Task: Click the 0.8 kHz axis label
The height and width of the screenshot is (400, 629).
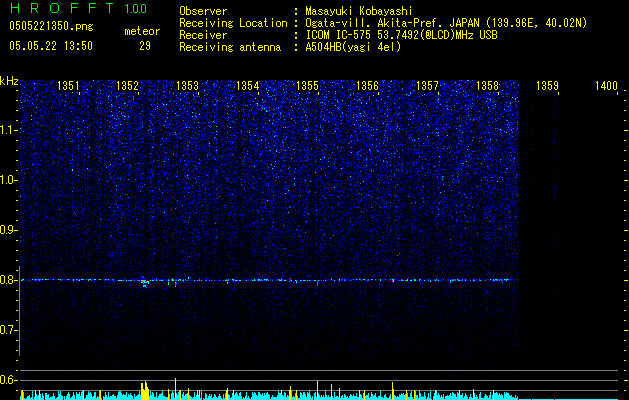Action: click(x=8, y=280)
